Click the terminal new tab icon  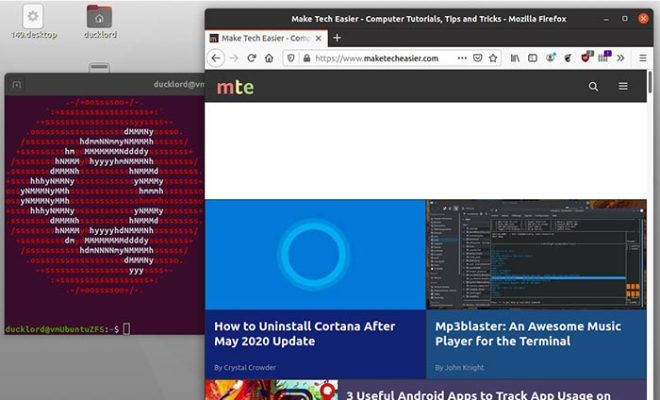tap(17, 85)
